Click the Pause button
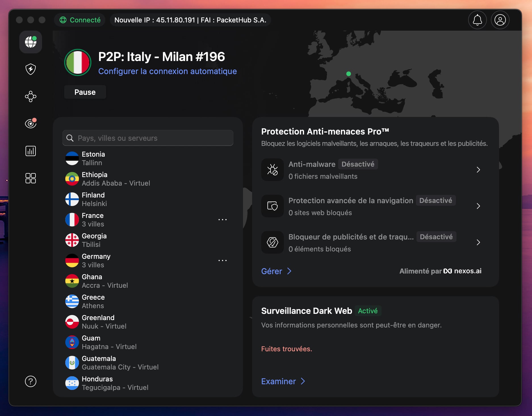This screenshot has width=532, height=416. pyautogui.click(x=85, y=92)
